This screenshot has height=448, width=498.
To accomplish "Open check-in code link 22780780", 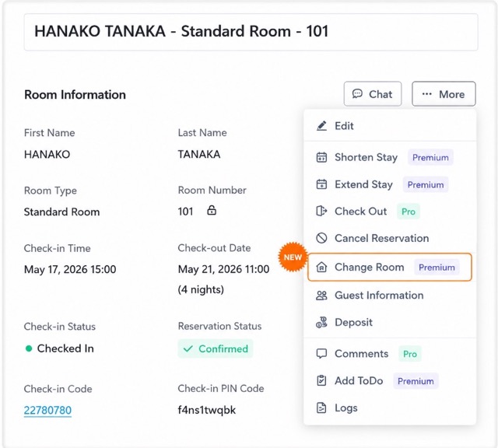I will coord(47,410).
